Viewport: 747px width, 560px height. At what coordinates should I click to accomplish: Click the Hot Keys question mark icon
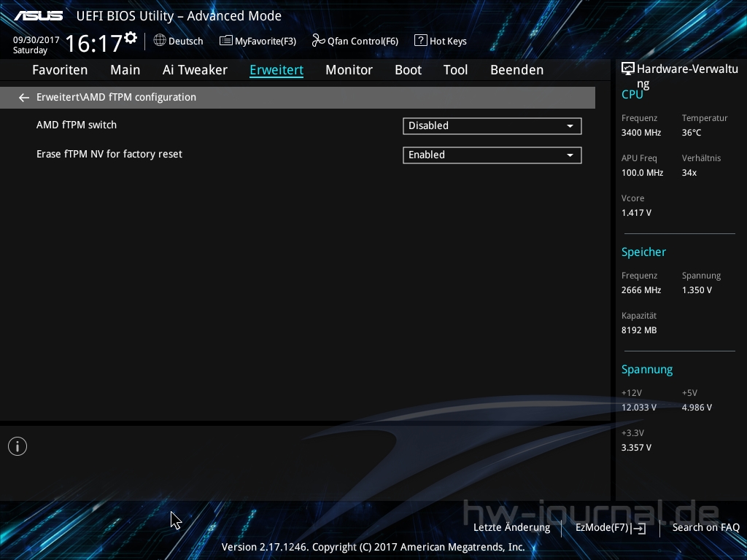[420, 41]
